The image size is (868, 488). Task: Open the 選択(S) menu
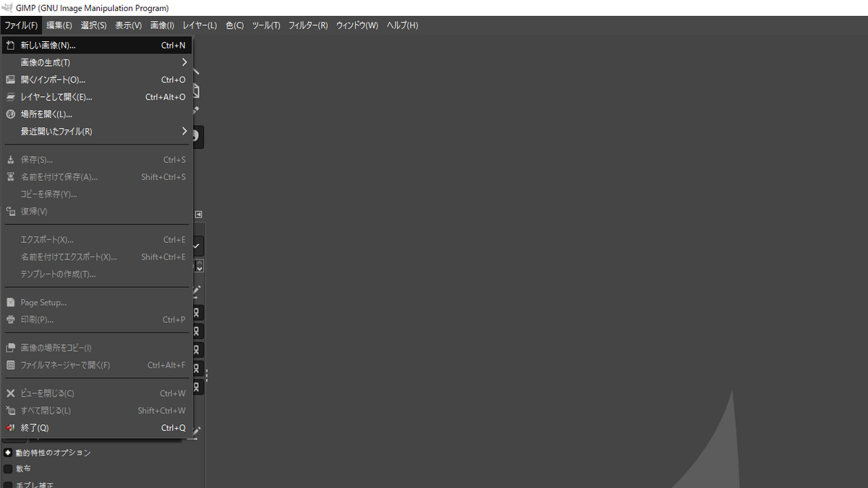point(93,25)
